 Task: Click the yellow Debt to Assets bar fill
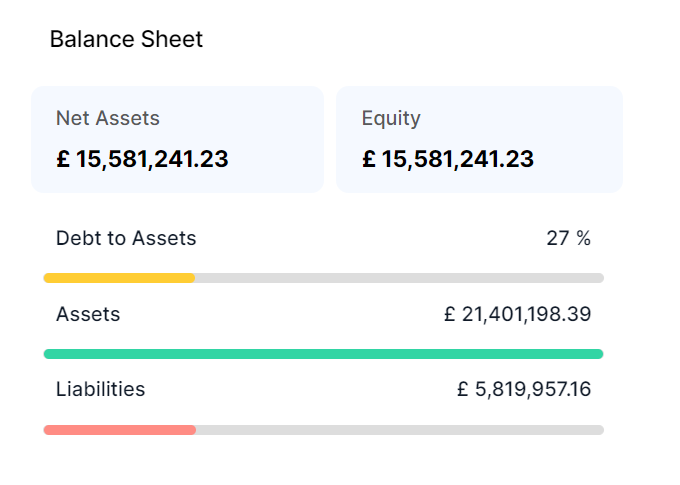pos(119,278)
